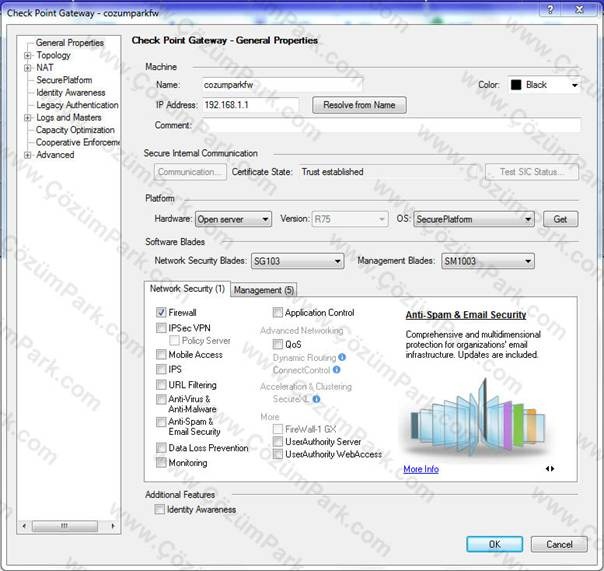604x571 pixels.
Task: Click the Comment input field
Action: point(391,125)
